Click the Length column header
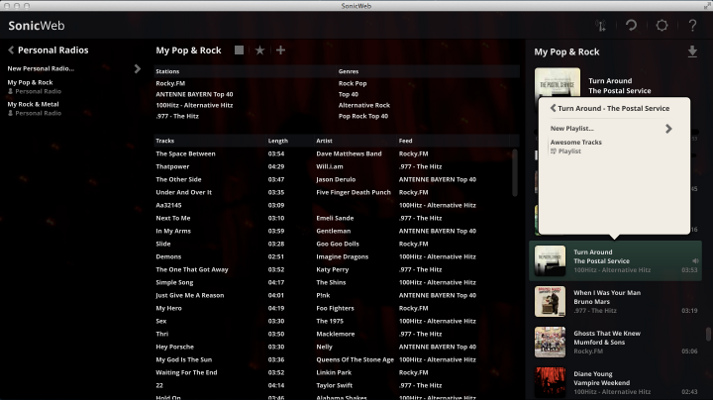713x400 pixels. pyautogui.click(x=278, y=140)
